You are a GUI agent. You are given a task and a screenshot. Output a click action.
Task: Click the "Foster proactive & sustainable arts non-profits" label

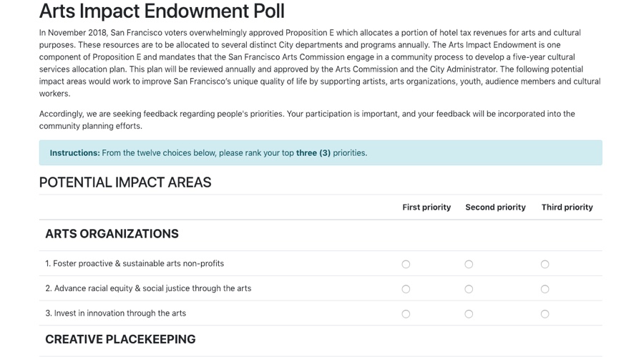135,264
